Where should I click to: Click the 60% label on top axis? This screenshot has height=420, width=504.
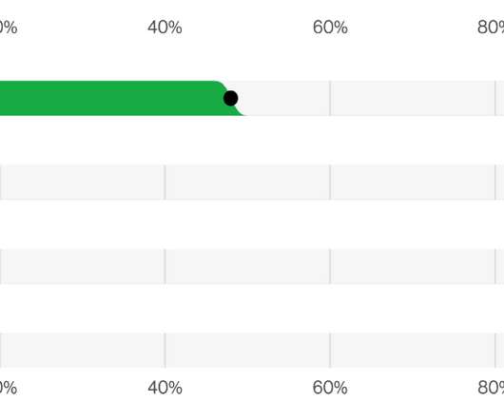click(x=330, y=27)
